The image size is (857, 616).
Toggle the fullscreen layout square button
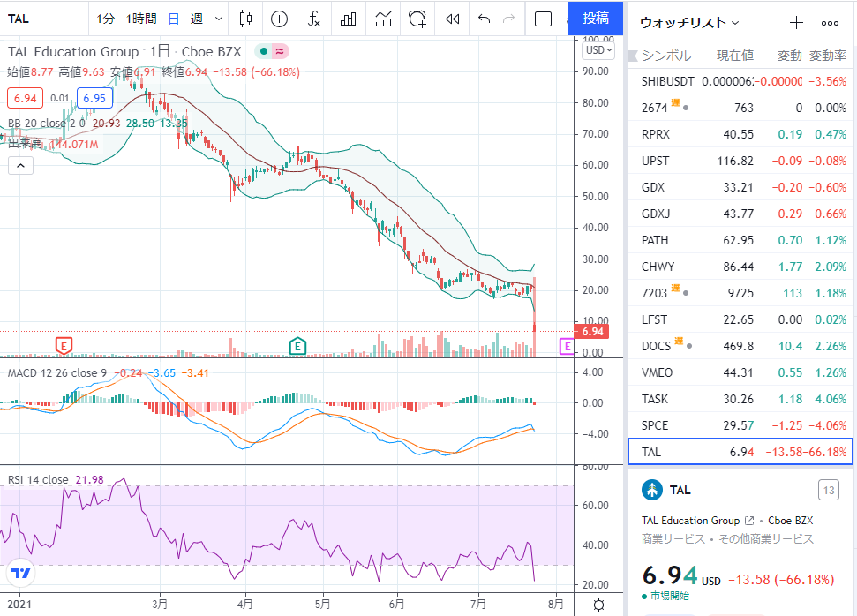click(543, 19)
